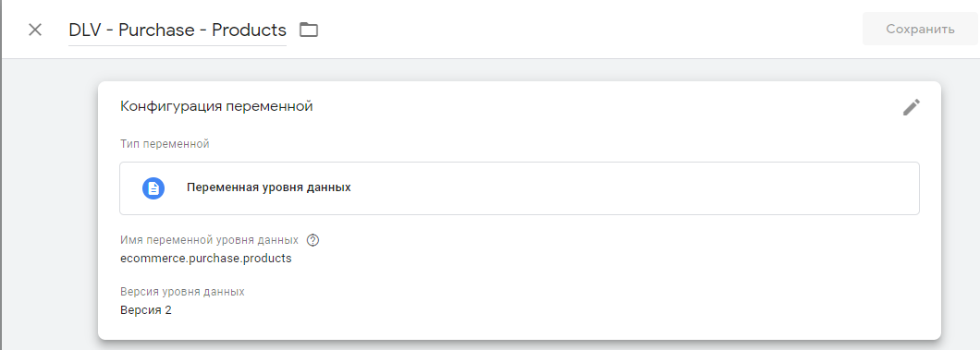The image size is (980, 350).
Task: Click the empty header area left of Сохранить
Action: (x=587, y=30)
